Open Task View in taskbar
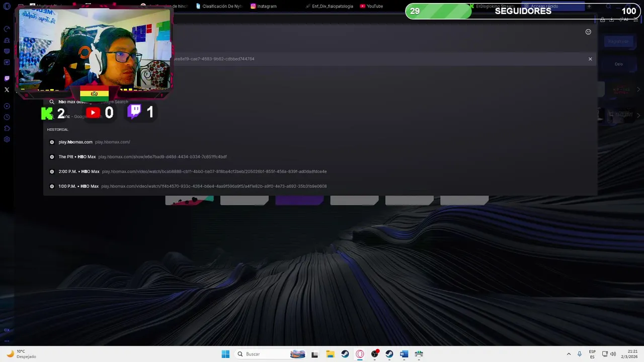Image resolution: width=644 pixels, height=362 pixels. tap(314, 354)
